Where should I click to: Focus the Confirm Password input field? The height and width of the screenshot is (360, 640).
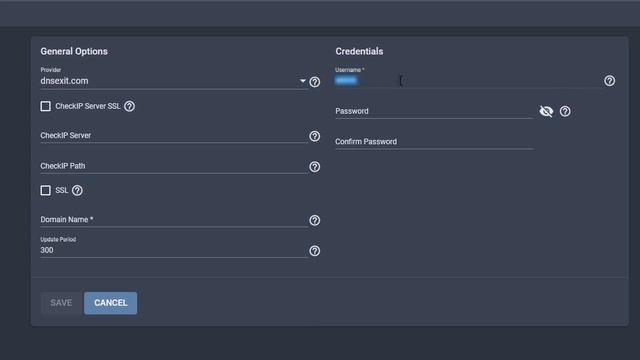coord(434,142)
